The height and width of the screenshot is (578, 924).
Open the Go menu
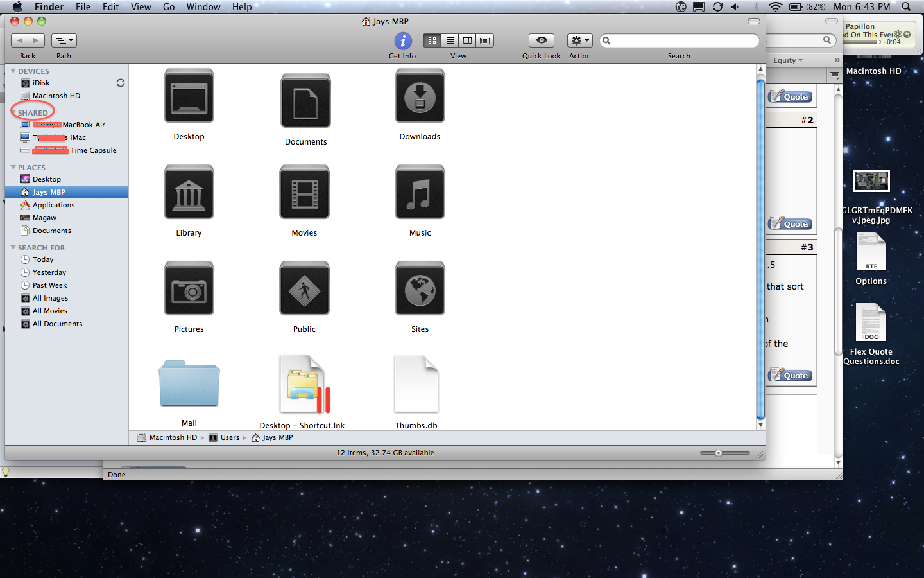click(169, 7)
